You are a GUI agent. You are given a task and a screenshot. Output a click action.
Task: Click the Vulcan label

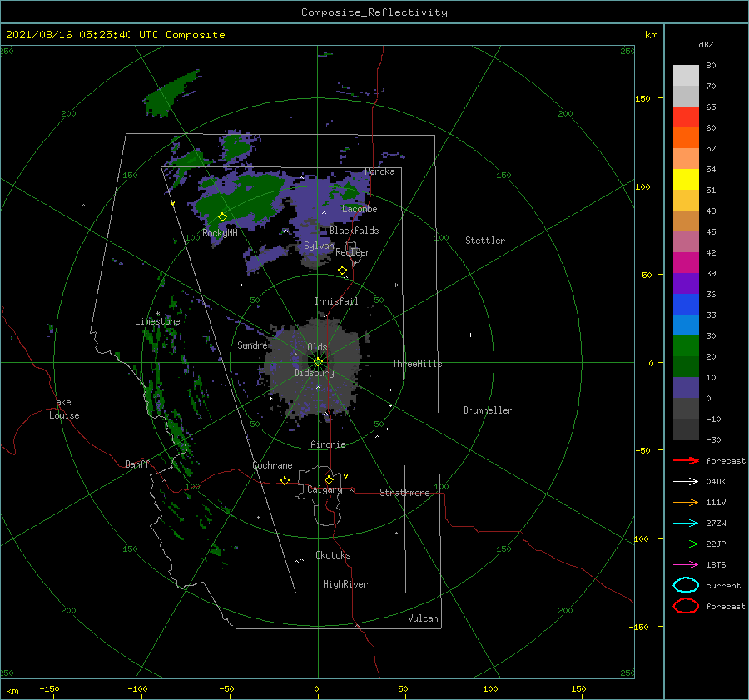[423, 618]
